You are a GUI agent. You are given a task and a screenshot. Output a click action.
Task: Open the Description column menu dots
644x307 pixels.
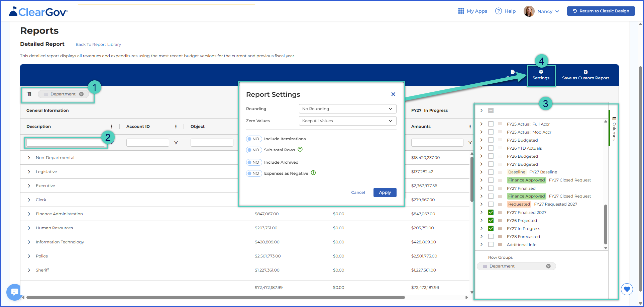pos(111,127)
